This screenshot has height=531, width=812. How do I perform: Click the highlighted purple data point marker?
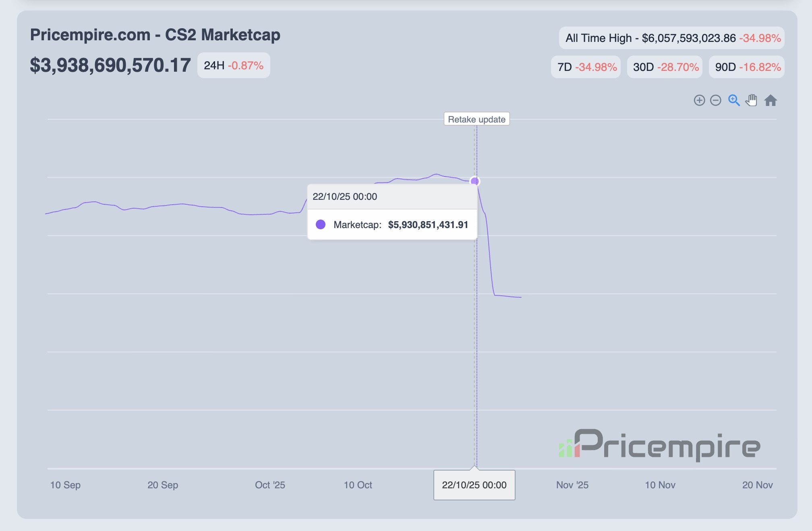point(475,181)
